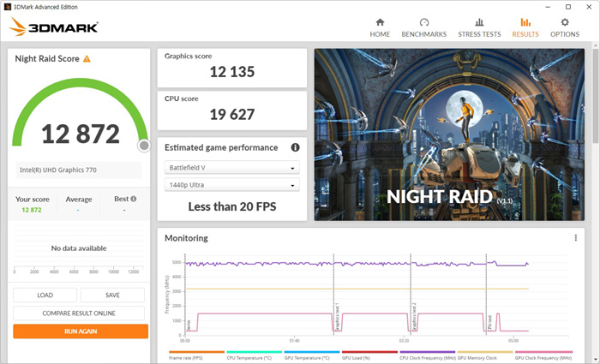Select the Results tab
The image size is (600, 364).
click(525, 28)
